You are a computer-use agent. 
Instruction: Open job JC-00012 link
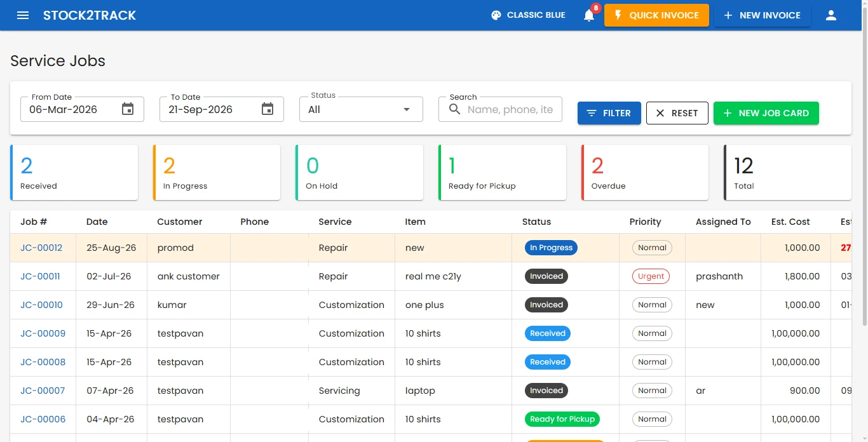41,248
